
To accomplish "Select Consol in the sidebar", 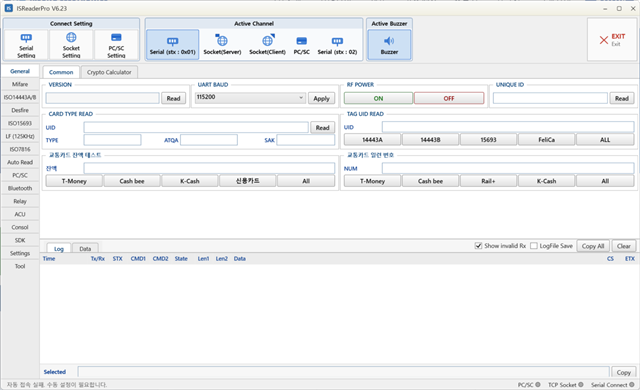I will pyautogui.click(x=20, y=227).
